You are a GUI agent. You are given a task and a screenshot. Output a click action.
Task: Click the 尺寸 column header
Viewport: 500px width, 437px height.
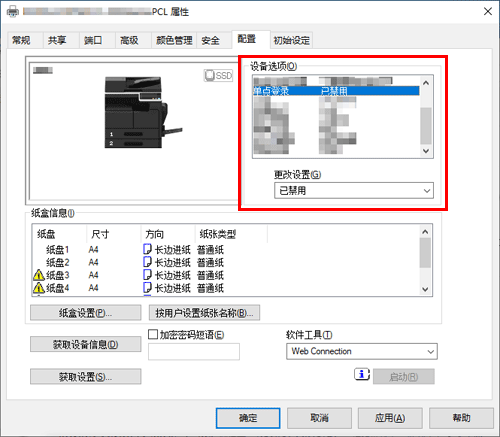pyautogui.click(x=114, y=234)
